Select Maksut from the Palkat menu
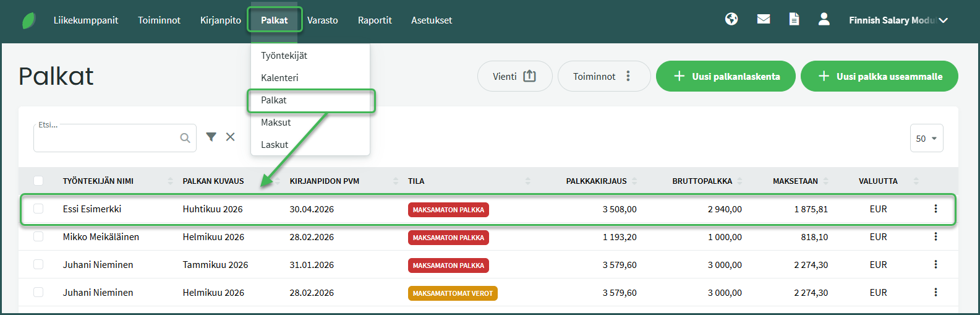Image resolution: width=980 pixels, height=315 pixels. click(276, 123)
